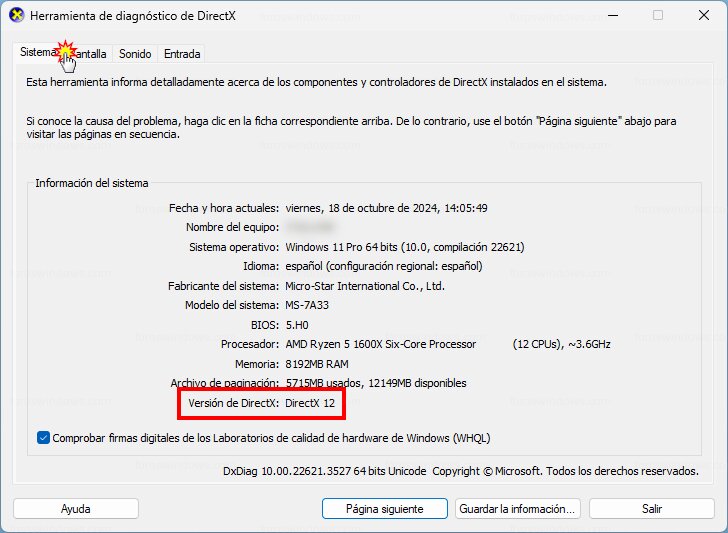Close the DirectX diagnostic window
Viewport: 728px width, 533px height.
click(x=703, y=15)
